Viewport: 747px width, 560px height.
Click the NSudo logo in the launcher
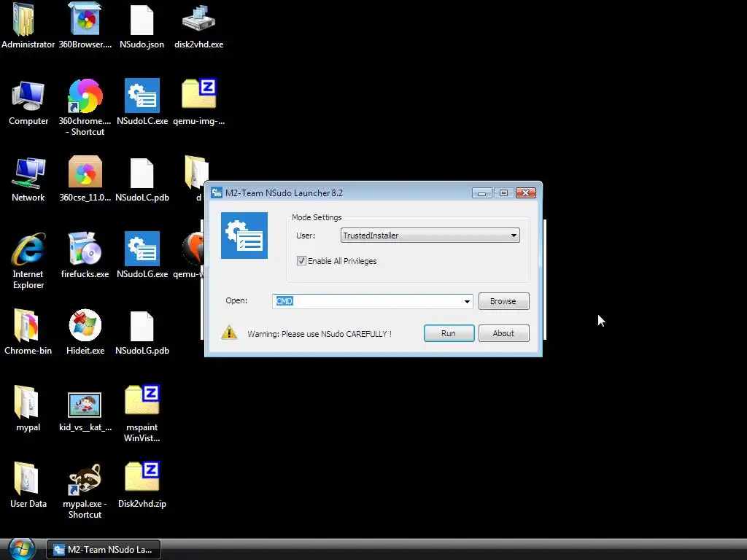pos(244,236)
